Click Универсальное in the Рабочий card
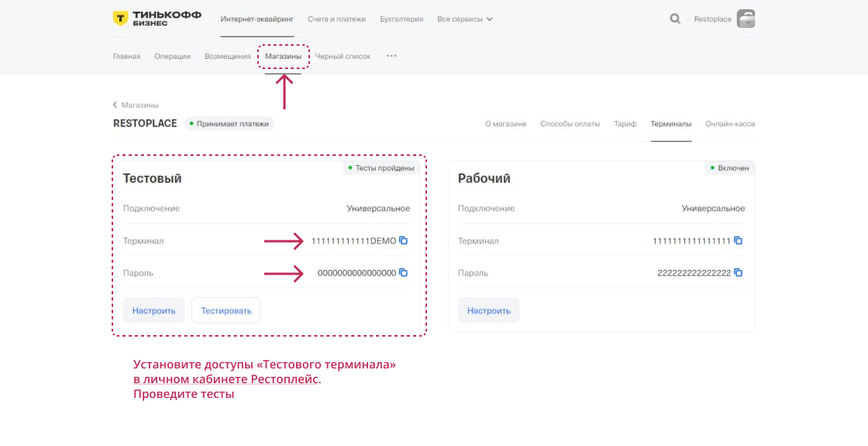Viewport: 868px width, 446px height. coord(713,209)
